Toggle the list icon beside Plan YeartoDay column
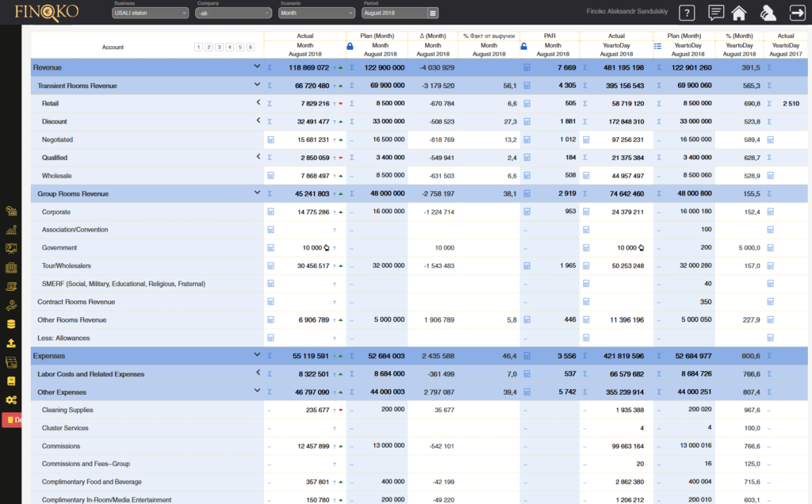Screen dimensions: 812x504 pyautogui.click(x=657, y=47)
